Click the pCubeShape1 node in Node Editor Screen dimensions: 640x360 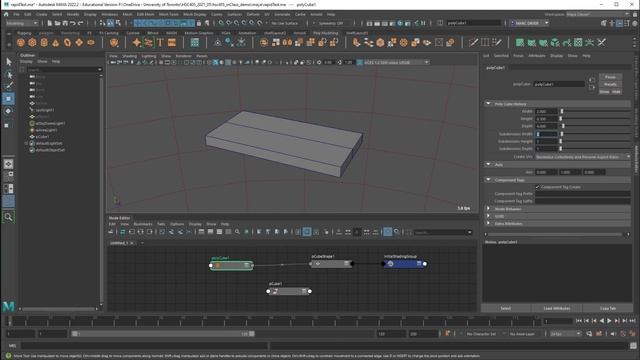tap(331, 264)
